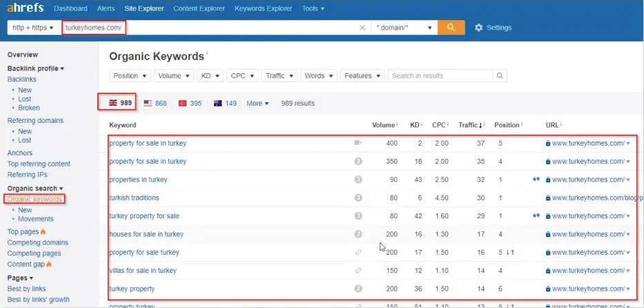The width and height of the screenshot is (644, 308).
Task: Open the CPC filter dropdown
Action: [x=242, y=75]
